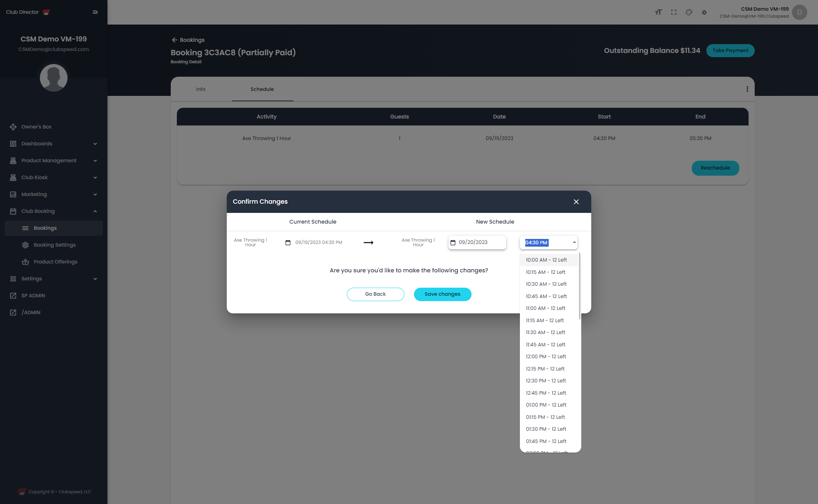This screenshot has width=818, height=504.
Task: Open Product Offerings in sidebar
Action: point(54,262)
